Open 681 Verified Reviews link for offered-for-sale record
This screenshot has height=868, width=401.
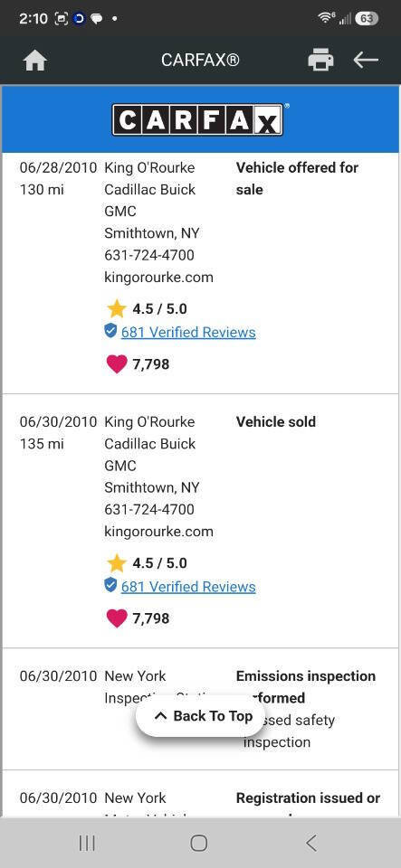click(188, 332)
